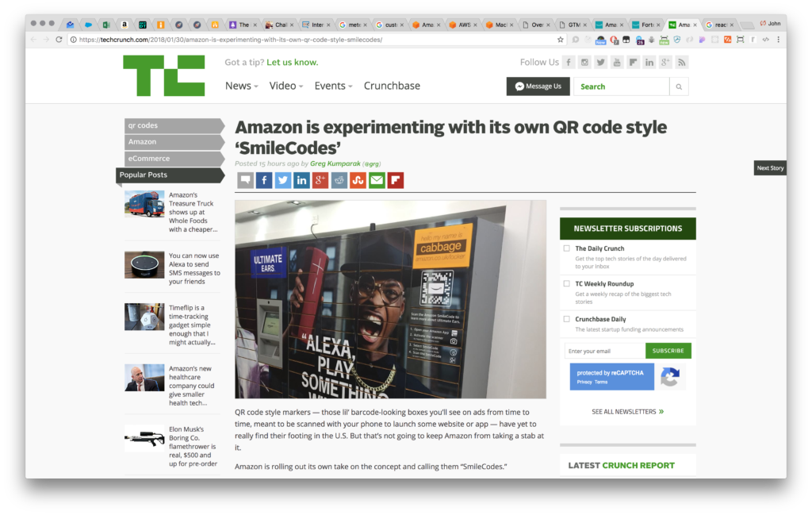Open the Alexa SMS messages post thumbnail

(144, 265)
